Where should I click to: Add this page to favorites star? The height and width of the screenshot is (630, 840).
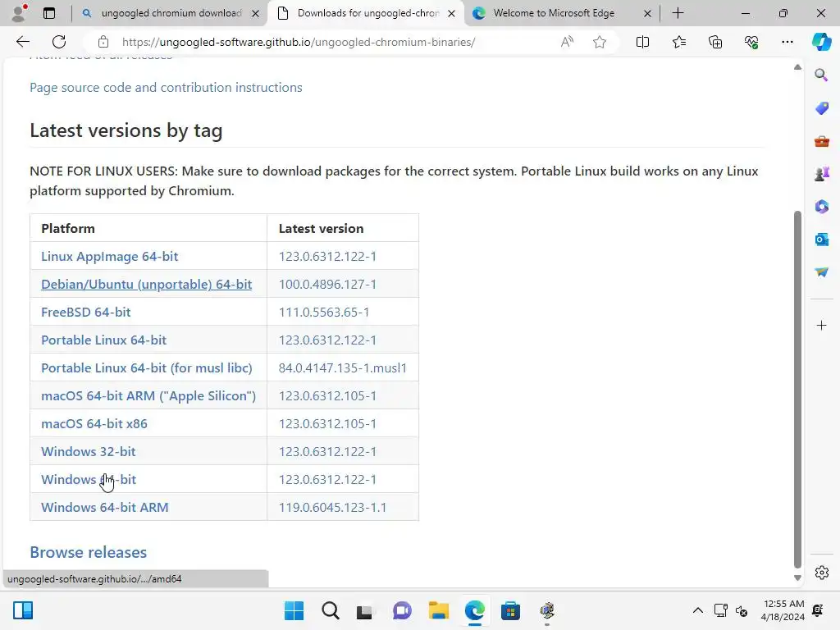click(600, 42)
